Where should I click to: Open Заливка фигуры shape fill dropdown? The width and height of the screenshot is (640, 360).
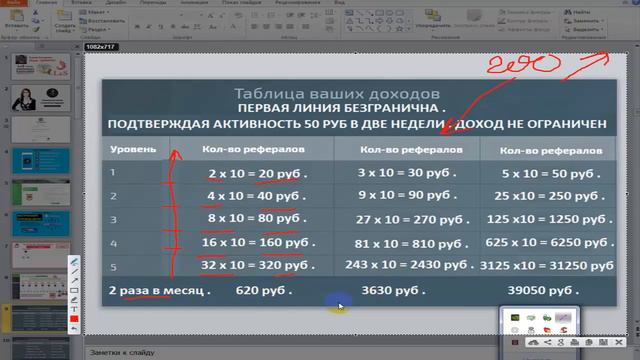[527, 12]
